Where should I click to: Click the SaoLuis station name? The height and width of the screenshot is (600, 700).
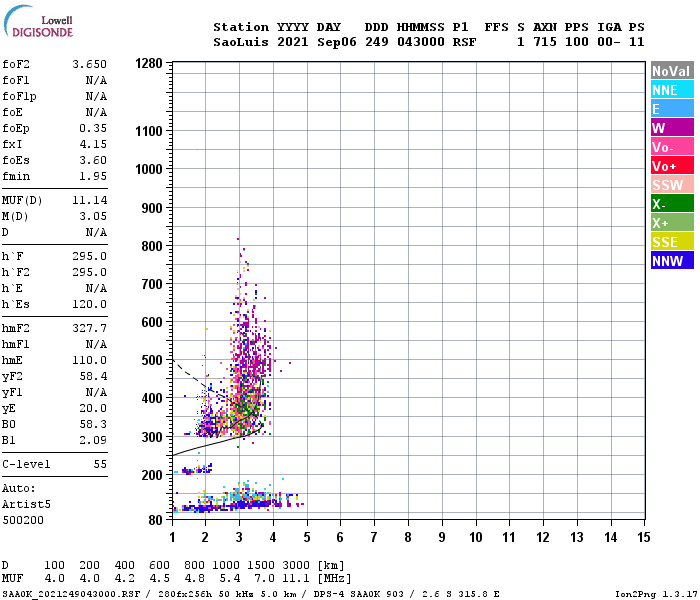tap(241, 42)
